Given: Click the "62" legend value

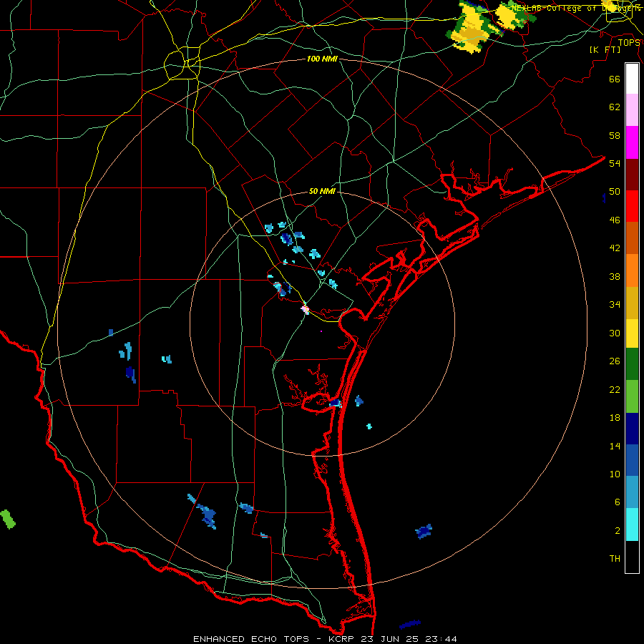Looking at the screenshot, I should point(615,107).
